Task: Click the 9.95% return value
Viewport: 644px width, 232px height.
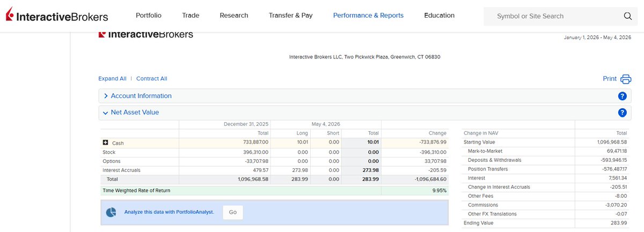Action: (439, 191)
